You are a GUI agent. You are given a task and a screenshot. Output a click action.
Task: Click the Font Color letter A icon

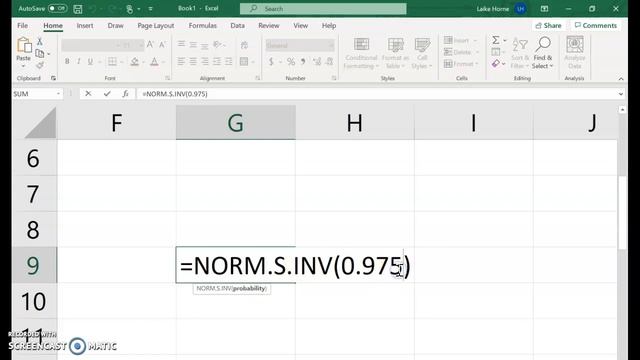coord(154,62)
